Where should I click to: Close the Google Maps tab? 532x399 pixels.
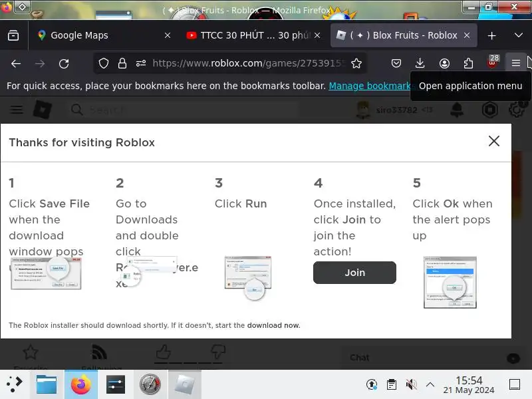(x=168, y=35)
